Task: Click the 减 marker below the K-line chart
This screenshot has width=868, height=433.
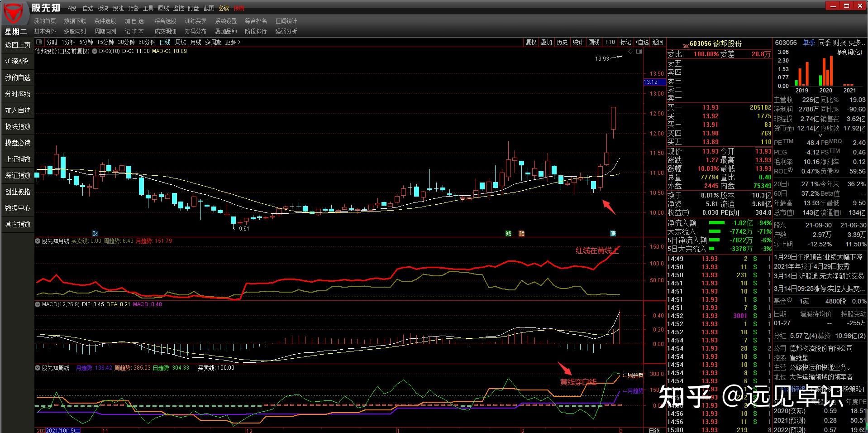Action: click(508, 233)
